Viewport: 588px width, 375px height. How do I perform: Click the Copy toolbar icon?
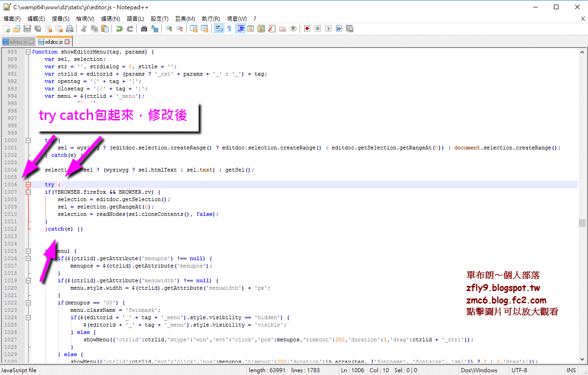coord(94,29)
